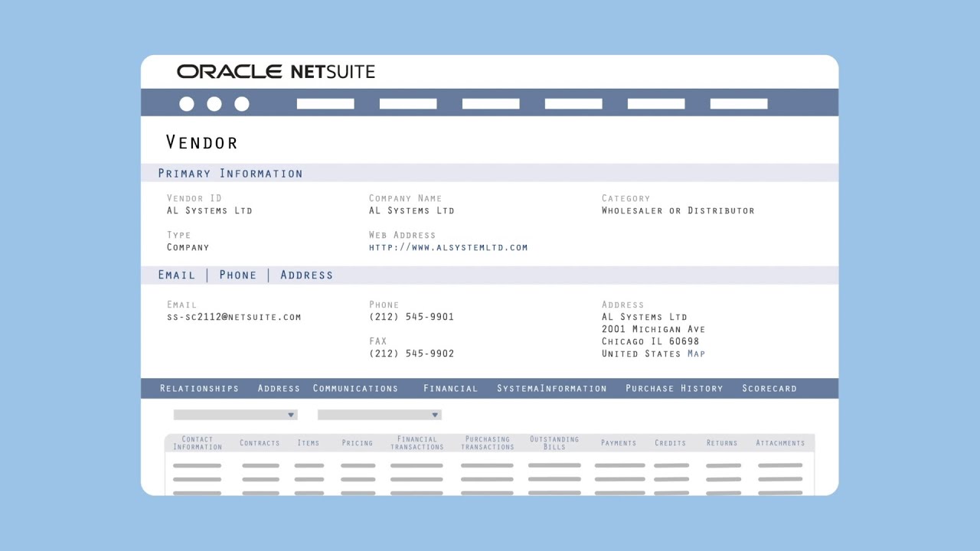The height and width of the screenshot is (551, 980).
Task: Open the alsystemltd.com web address link
Action: point(448,247)
